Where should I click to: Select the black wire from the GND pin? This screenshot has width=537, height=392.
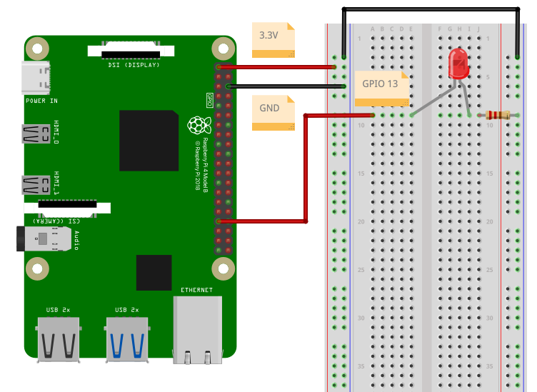286,86
